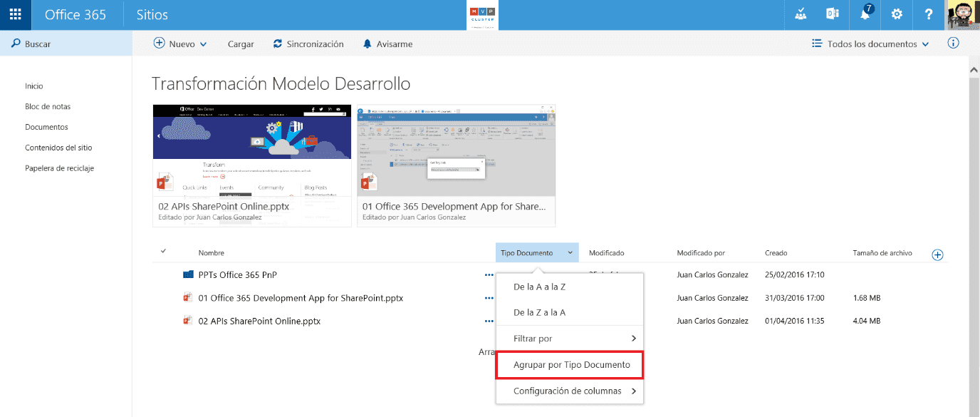
Task: Click the Modificado por column header
Action: pyautogui.click(x=701, y=253)
